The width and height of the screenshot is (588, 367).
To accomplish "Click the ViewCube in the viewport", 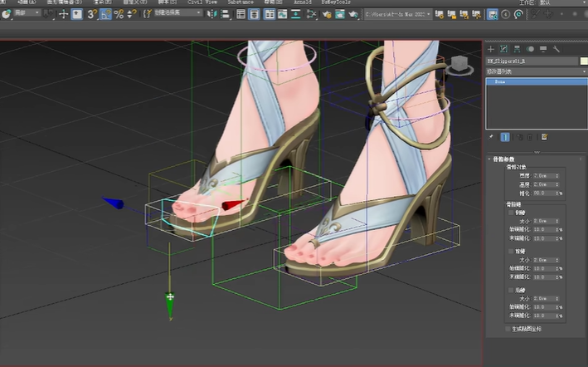I will coord(459,65).
